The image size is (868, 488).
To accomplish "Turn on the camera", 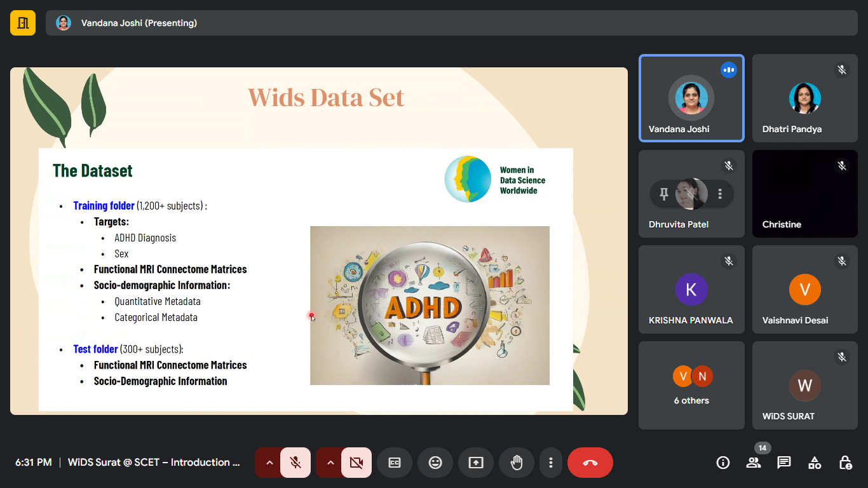I will pos(356,463).
